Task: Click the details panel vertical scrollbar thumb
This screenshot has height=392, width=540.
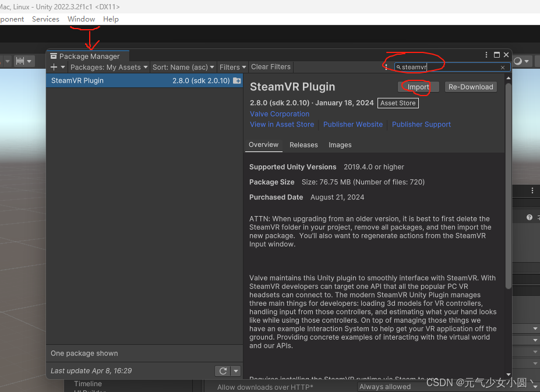Action: pyautogui.click(x=509, y=186)
